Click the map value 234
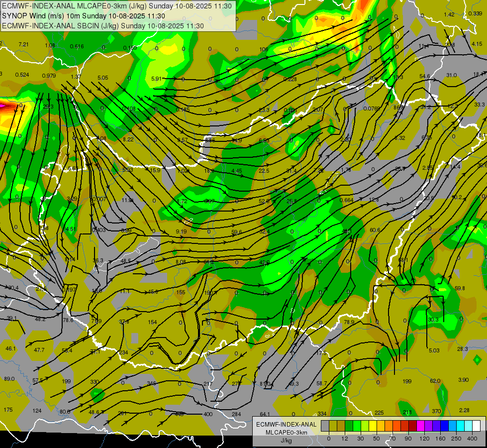This screenshot has height=448, width=487. 123,352
